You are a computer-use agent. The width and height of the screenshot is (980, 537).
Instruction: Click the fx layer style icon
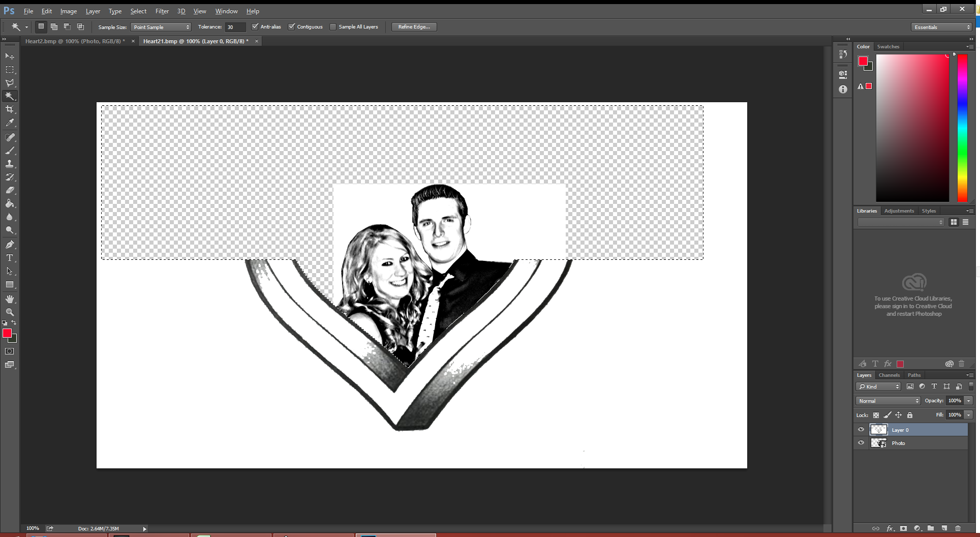point(890,528)
